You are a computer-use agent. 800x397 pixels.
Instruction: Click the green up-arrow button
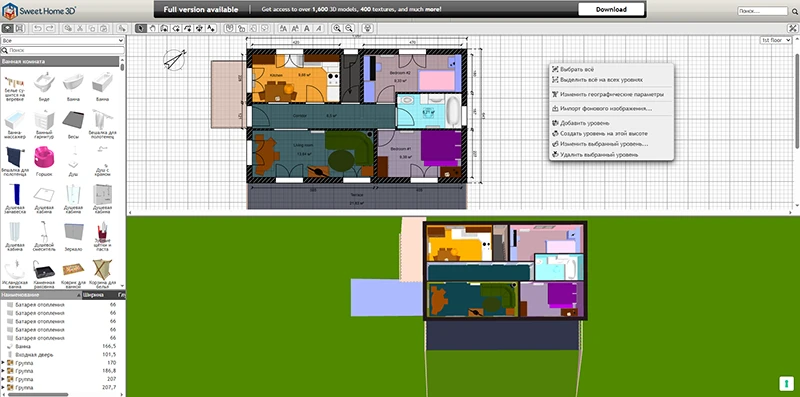785,383
